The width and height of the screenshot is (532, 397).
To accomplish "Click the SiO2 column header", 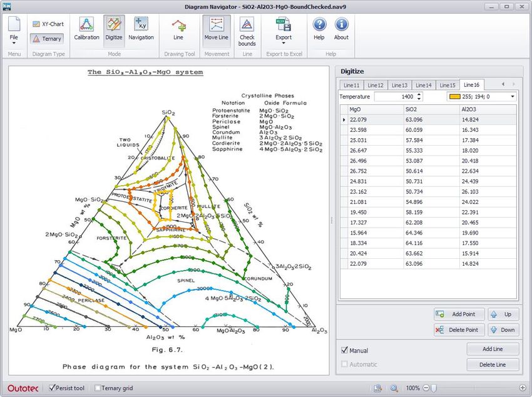I will coord(431,109).
